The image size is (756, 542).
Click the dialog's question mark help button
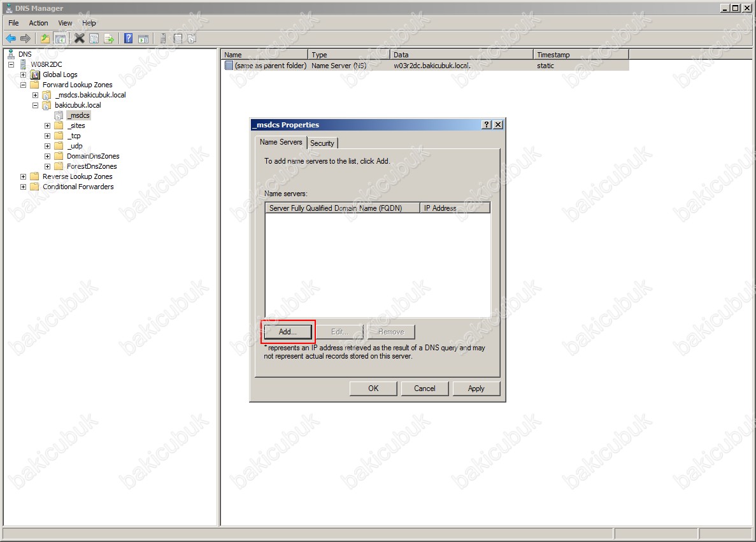click(x=487, y=125)
